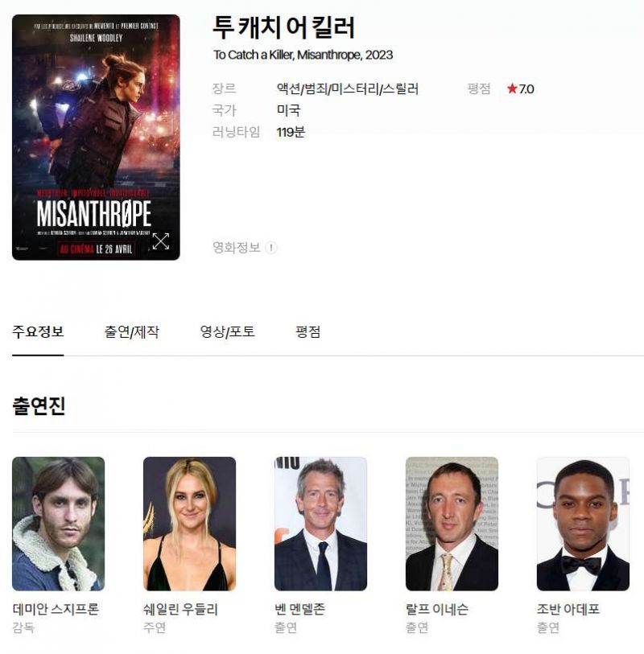Click the 영화정보 text link
644x654 pixels.
237,248
